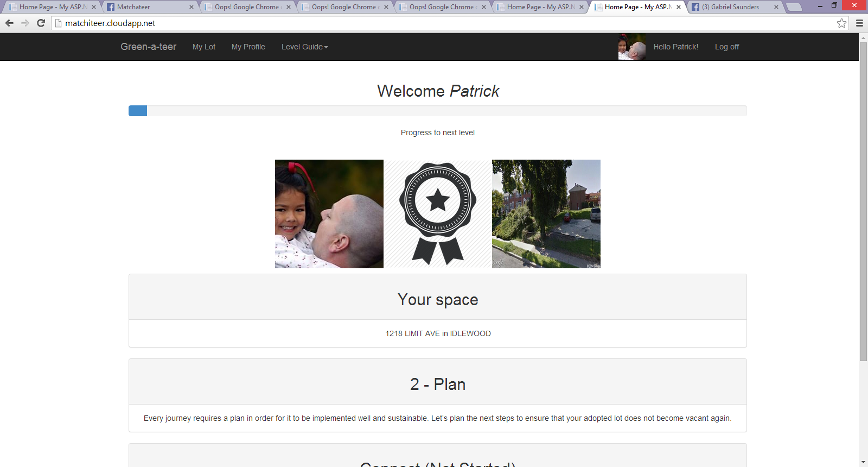This screenshot has height=467, width=868.
Task: Click the Welcome Patrick heading
Action: pyautogui.click(x=438, y=91)
